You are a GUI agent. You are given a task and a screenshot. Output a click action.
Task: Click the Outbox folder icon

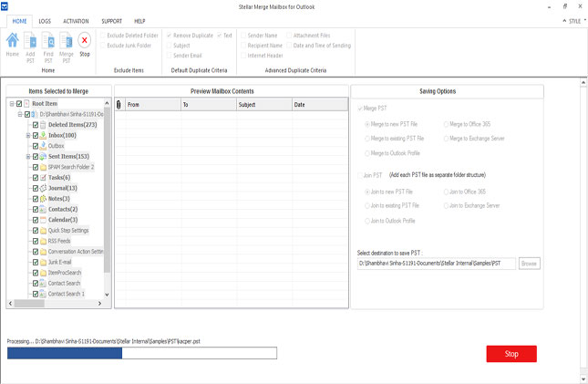coord(44,146)
